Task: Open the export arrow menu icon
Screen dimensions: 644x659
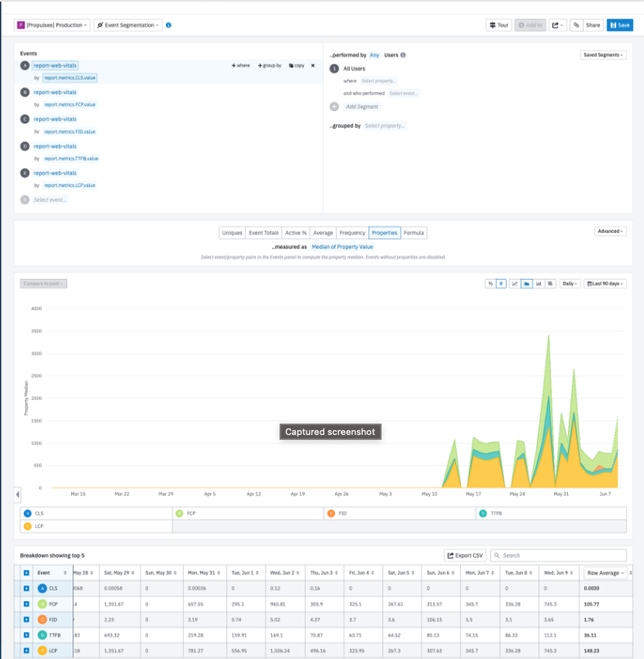Action: [557, 25]
